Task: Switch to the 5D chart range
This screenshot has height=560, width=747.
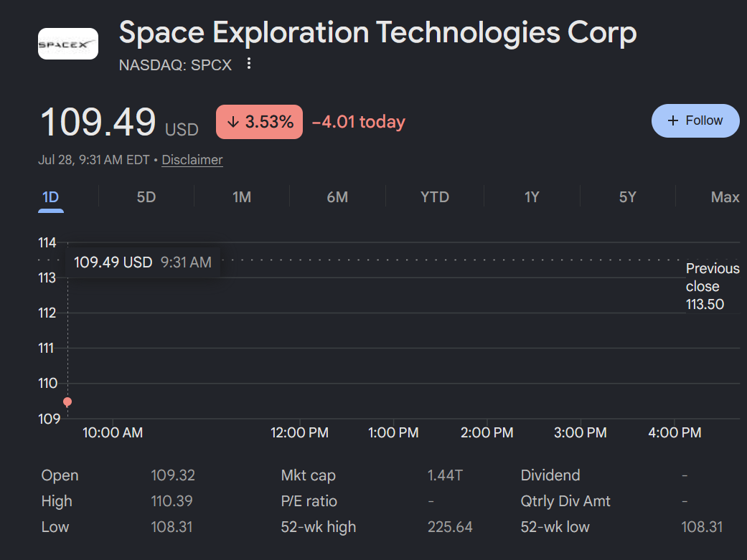Action: click(x=146, y=197)
